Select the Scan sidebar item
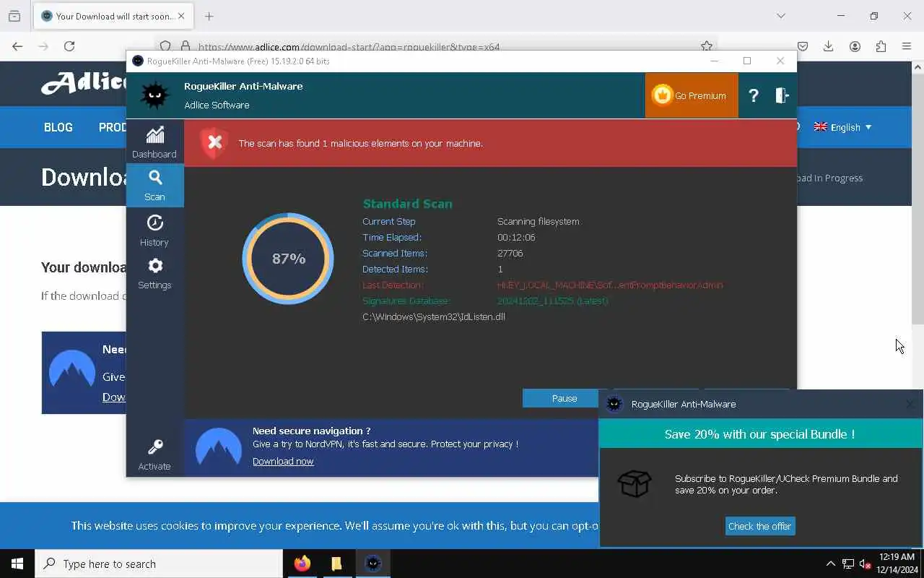This screenshot has width=924, height=578. (x=154, y=185)
